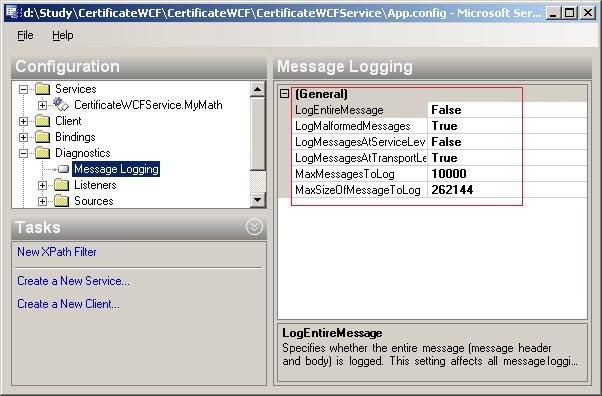Select the Message Logging tree item
Image resolution: width=602 pixels, height=396 pixels.
116,169
